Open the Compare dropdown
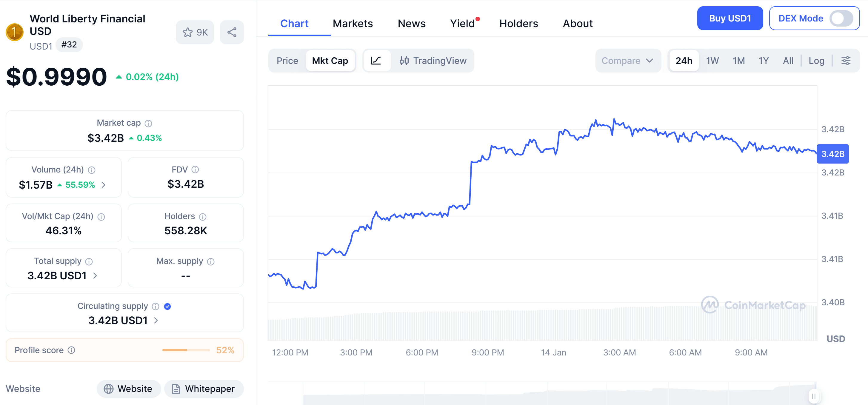The image size is (868, 405). click(x=627, y=61)
